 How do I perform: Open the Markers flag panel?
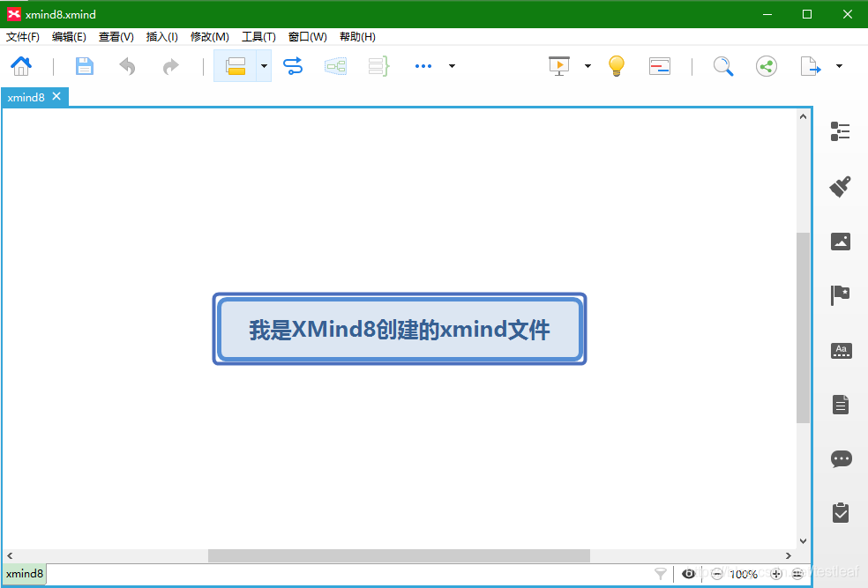(x=841, y=294)
